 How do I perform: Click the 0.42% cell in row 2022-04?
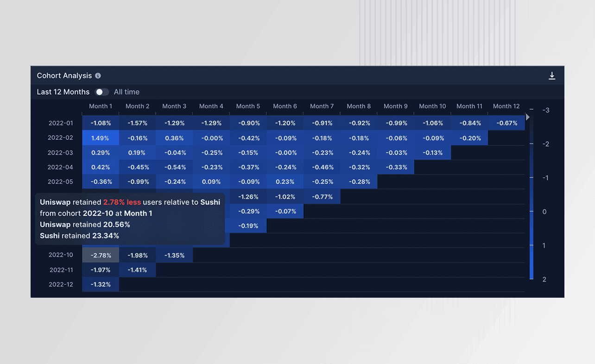(x=101, y=167)
